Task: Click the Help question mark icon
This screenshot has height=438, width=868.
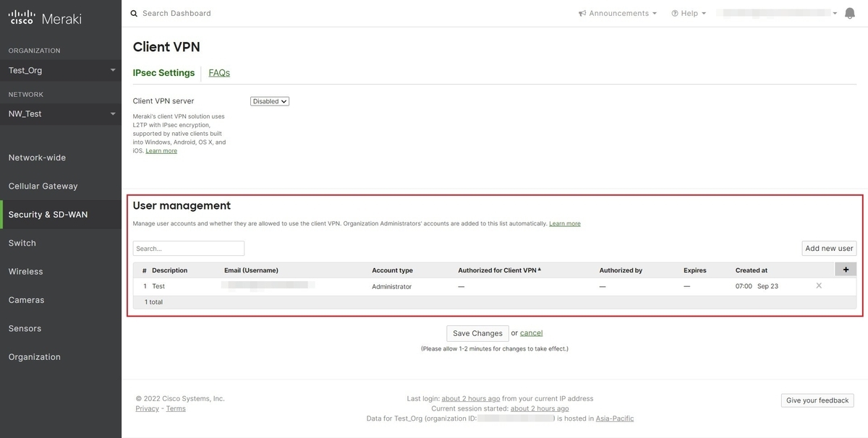Action: 674,12
